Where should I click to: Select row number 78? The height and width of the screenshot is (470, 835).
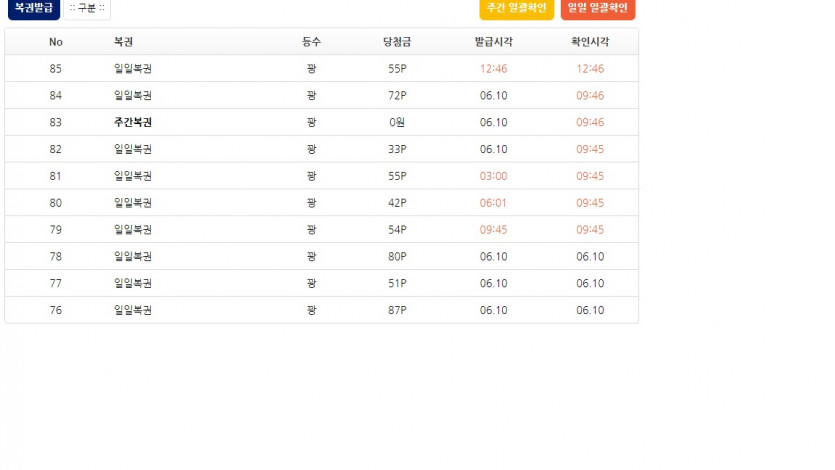click(56, 257)
